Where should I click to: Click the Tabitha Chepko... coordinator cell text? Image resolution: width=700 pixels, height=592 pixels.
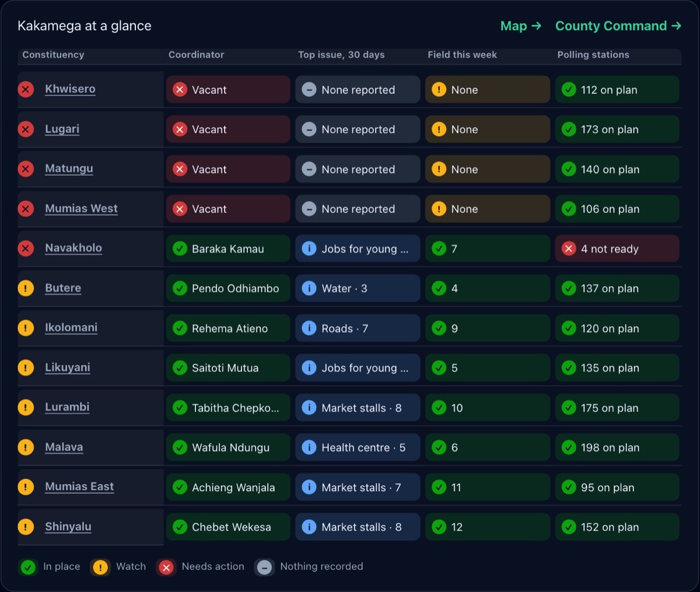(236, 408)
